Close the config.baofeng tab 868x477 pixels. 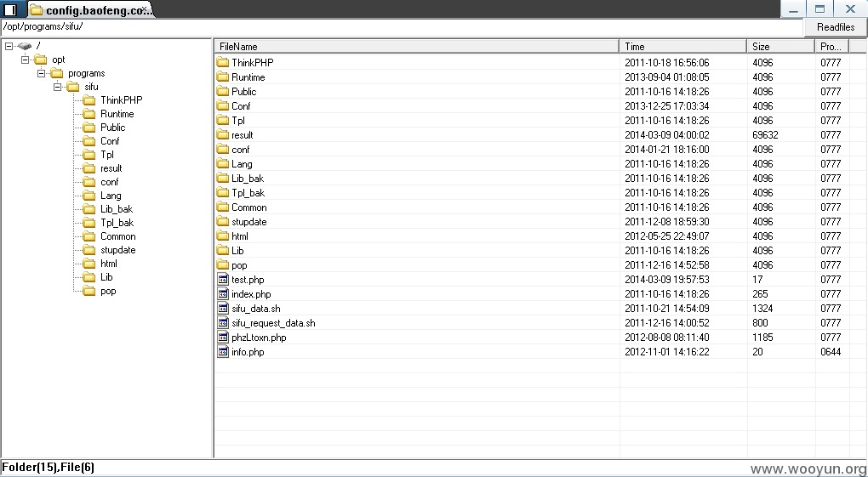[145, 9]
